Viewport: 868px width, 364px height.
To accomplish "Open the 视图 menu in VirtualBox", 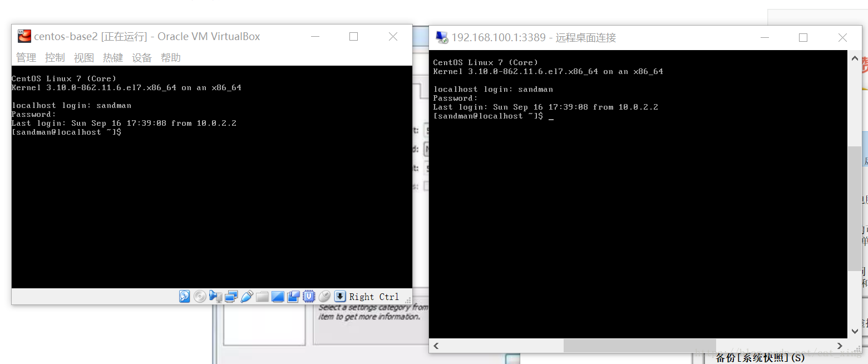I will click(x=83, y=57).
